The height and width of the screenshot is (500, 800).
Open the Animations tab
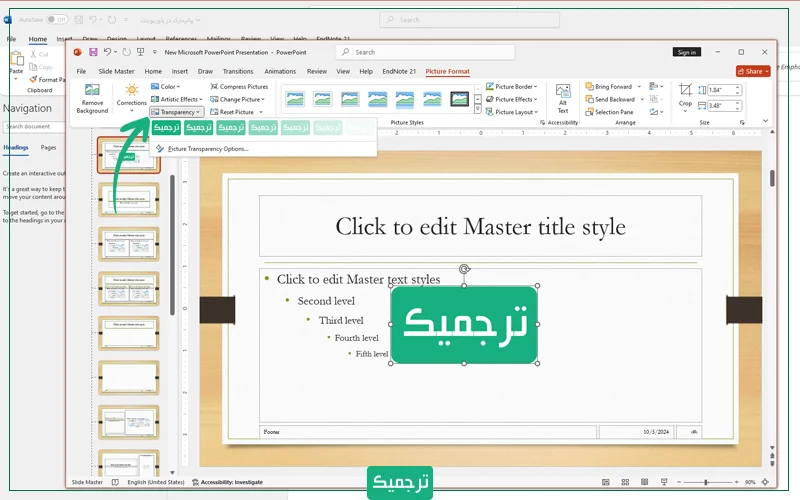pos(280,71)
